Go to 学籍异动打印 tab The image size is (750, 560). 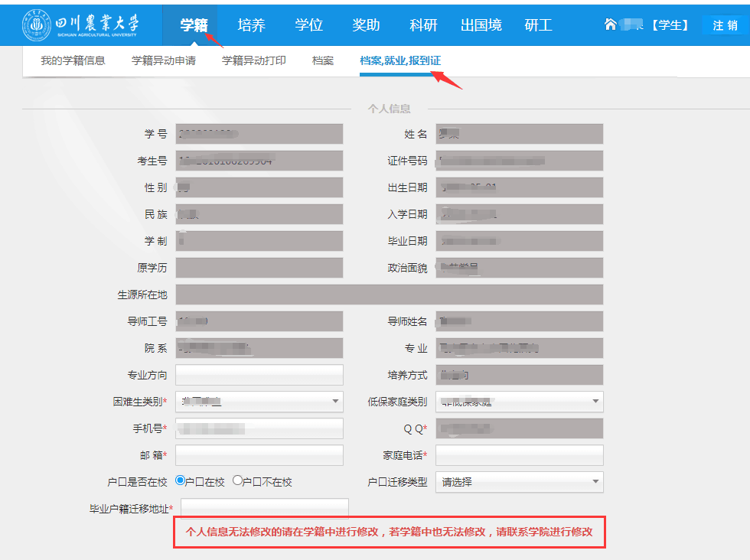click(x=254, y=60)
